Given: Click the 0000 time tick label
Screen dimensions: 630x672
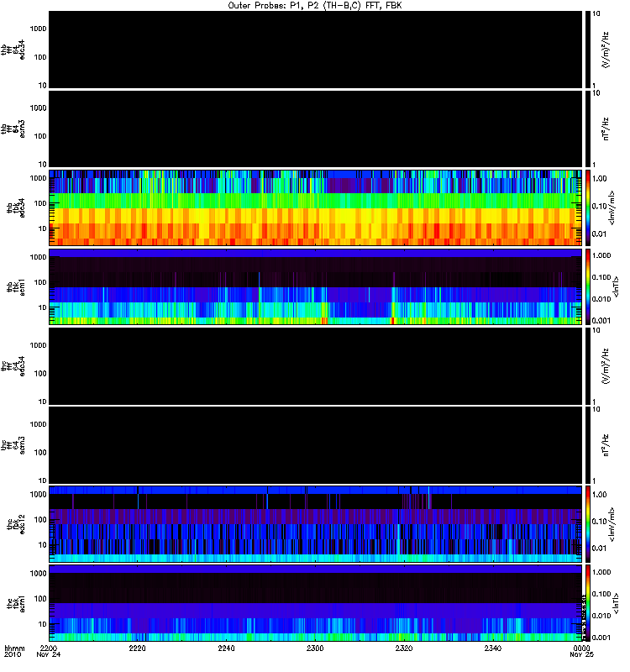Looking at the screenshot, I should (581, 648).
